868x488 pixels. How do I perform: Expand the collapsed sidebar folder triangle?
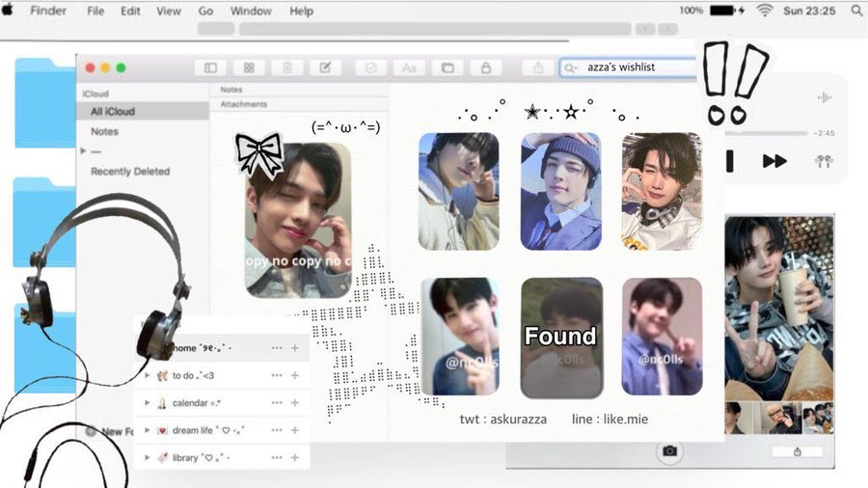[x=83, y=150]
